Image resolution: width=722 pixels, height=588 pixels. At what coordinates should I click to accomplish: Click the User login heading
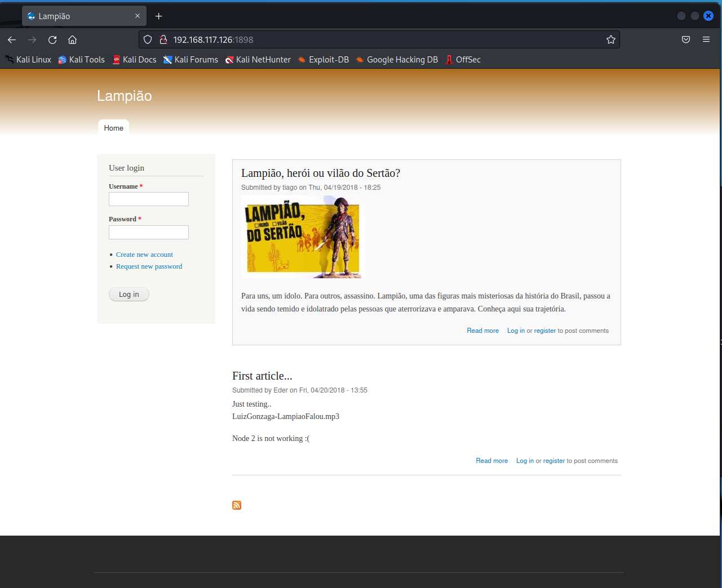pos(126,168)
